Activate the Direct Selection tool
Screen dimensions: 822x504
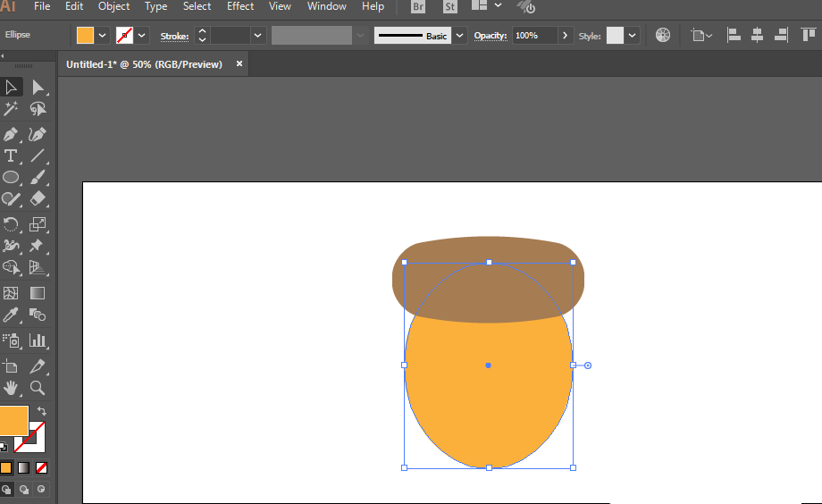(x=38, y=87)
